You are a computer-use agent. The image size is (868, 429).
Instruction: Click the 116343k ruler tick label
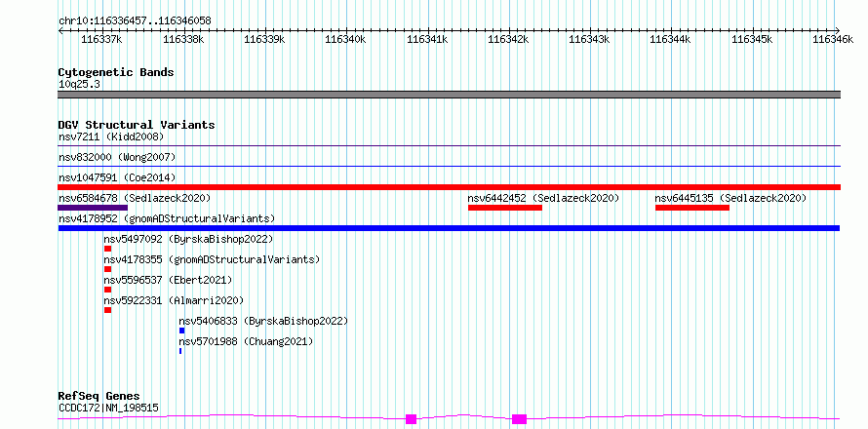(x=589, y=39)
